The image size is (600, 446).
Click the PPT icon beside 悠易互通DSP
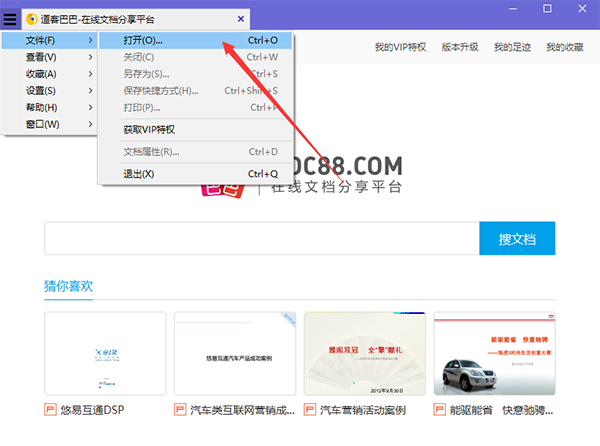pyautogui.click(x=51, y=410)
